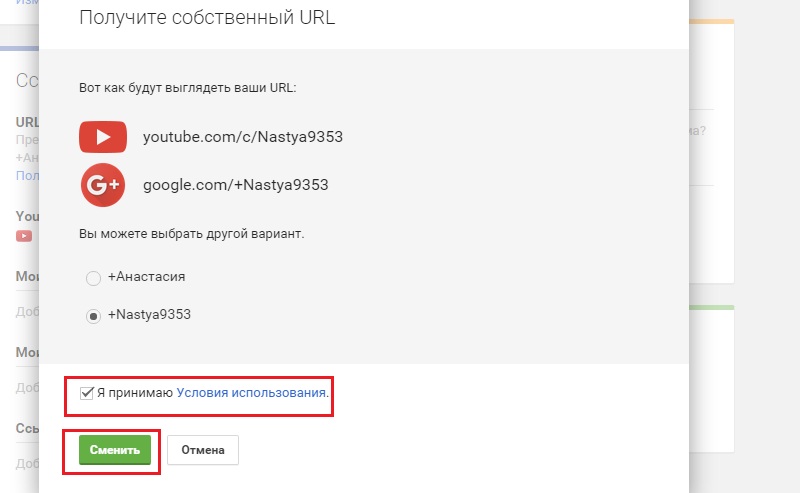The height and width of the screenshot is (493, 800).
Task: Click the truncated Ссы heading at bottom left
Action: [28, 428]
